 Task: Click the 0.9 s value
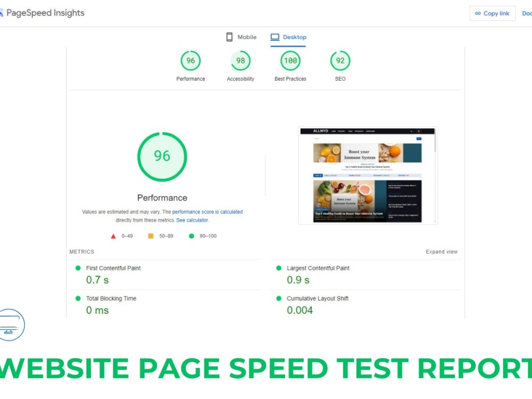[298, 280]
